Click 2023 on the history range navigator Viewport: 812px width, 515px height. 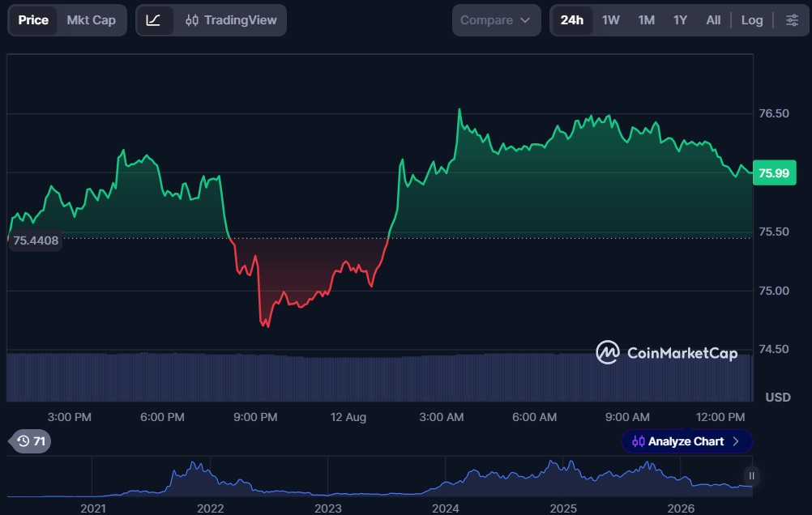click(x=328, y=509)
